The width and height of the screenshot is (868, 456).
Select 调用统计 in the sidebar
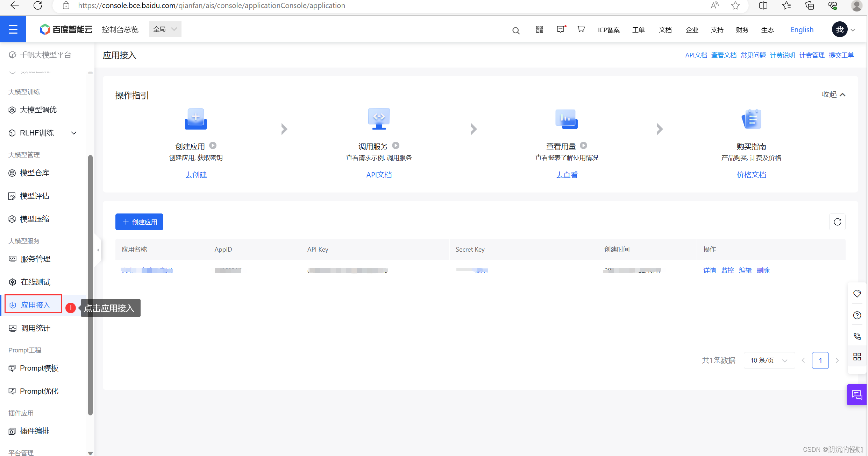[x=35, y=328]
